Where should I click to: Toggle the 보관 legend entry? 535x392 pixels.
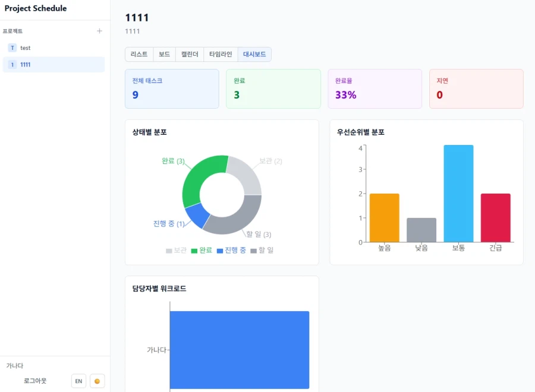click(176, 251)
